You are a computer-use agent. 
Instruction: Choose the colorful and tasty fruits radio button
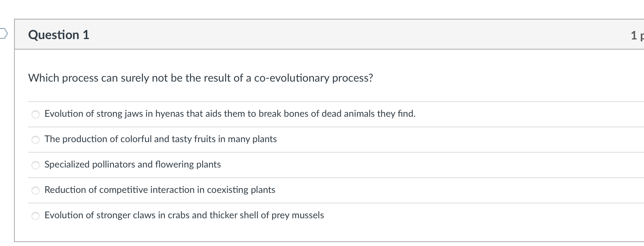pyautogui.click(x=35, y=140)
